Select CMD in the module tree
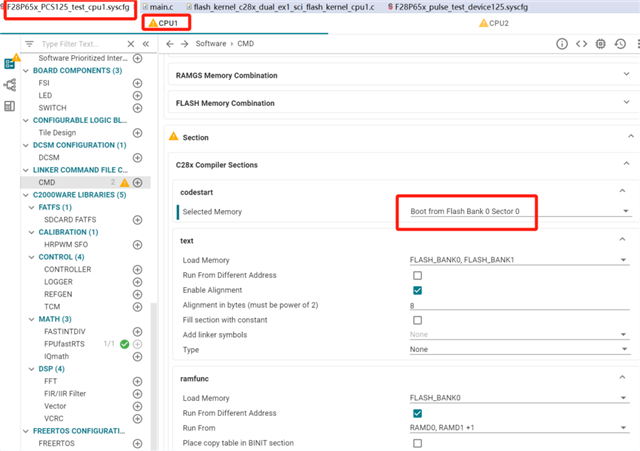 point(47,182)
